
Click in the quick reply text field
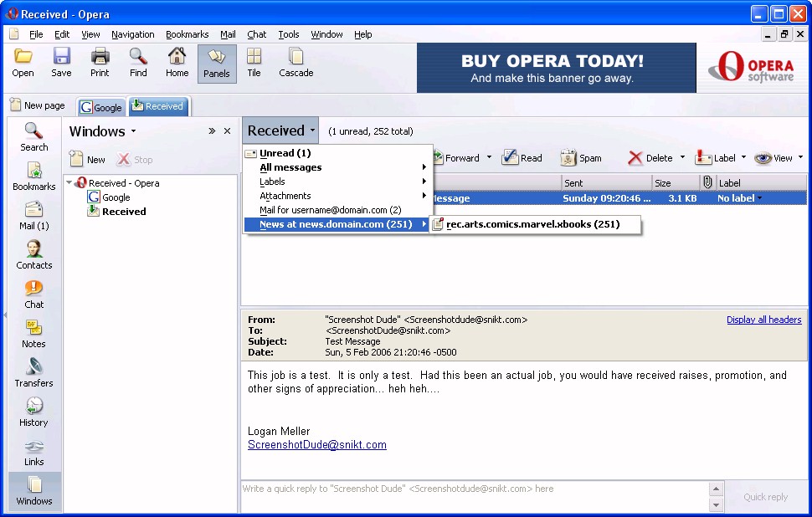coord(475,496)
